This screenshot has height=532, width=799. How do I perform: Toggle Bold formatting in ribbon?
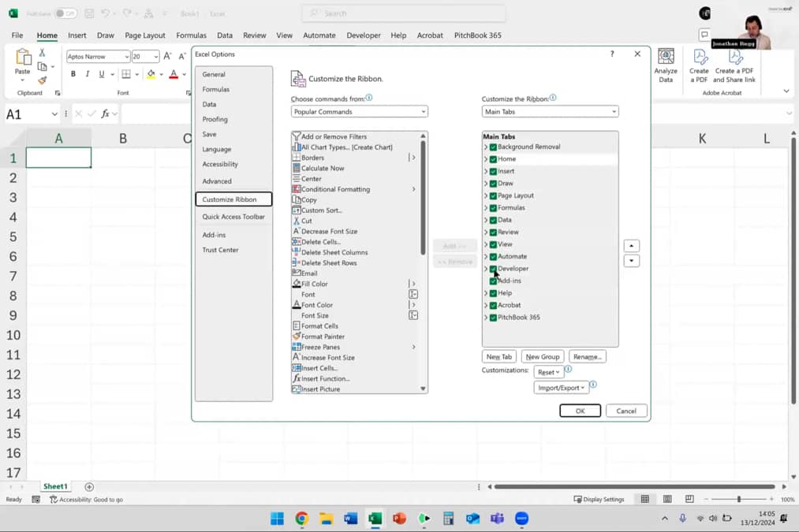[x=73, y=74]
